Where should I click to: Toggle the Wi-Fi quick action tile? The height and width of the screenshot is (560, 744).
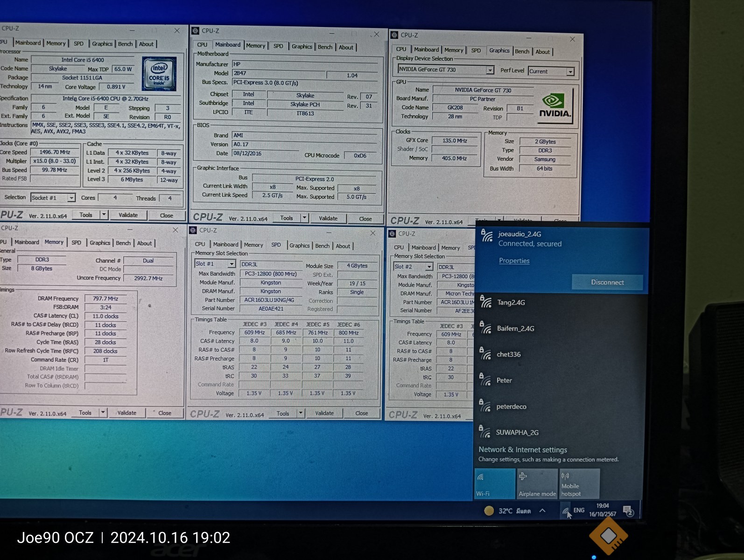tap(495, 484)
